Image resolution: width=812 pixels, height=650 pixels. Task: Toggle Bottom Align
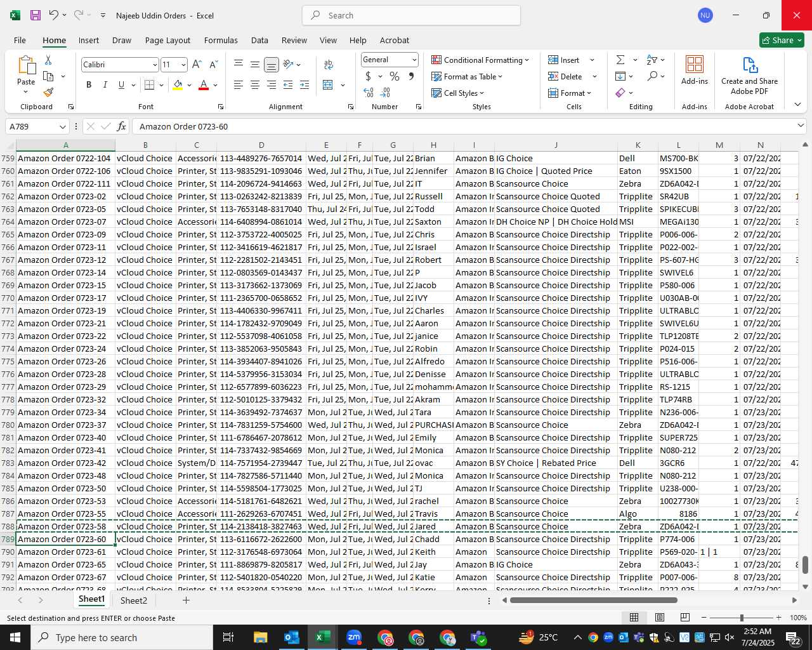click(272, 65)
